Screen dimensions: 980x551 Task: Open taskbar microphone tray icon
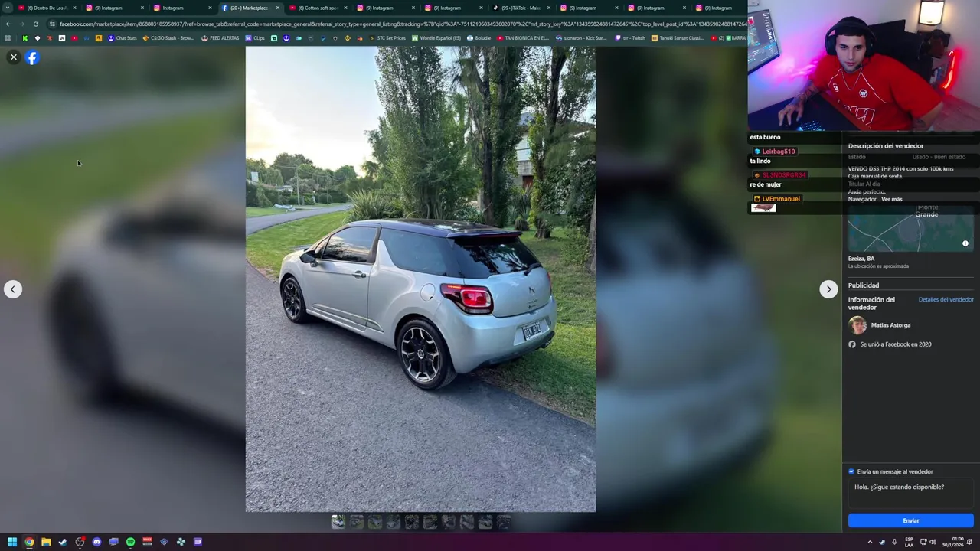tap(894, 542)
